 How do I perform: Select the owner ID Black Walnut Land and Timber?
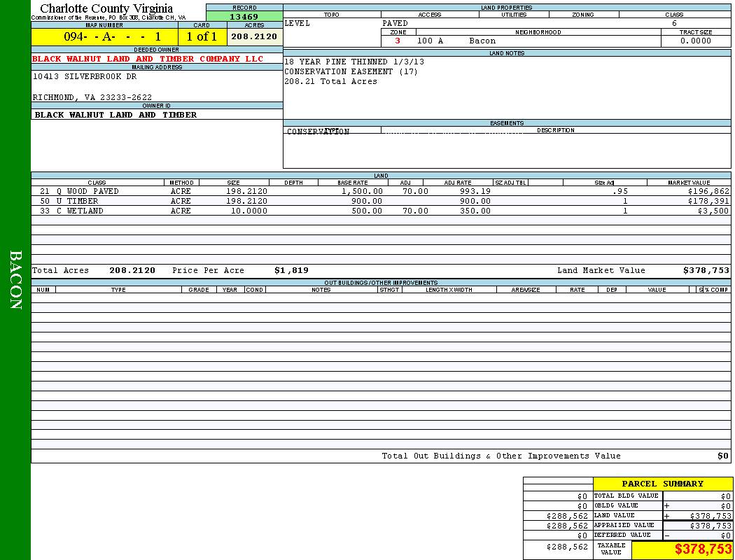tap(115, 115)
